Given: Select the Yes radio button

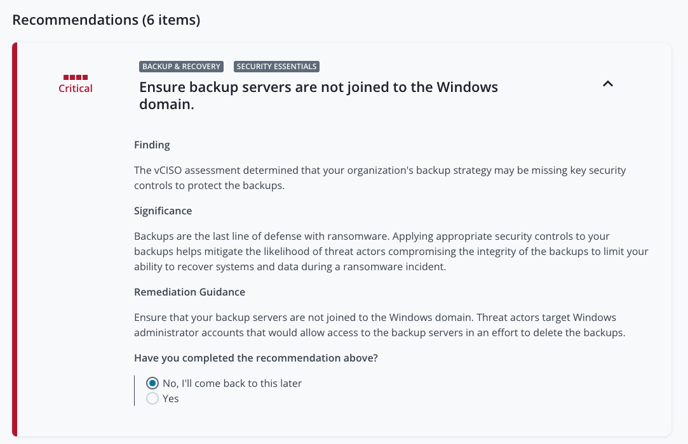Looking at the screenshot, I should [152, 398].
